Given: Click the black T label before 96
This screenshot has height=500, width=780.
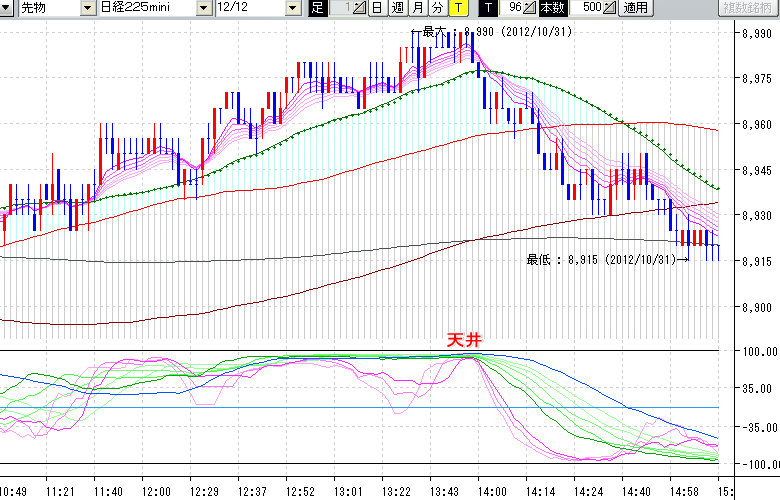Looking at the screenshot, I should (487, 8).
